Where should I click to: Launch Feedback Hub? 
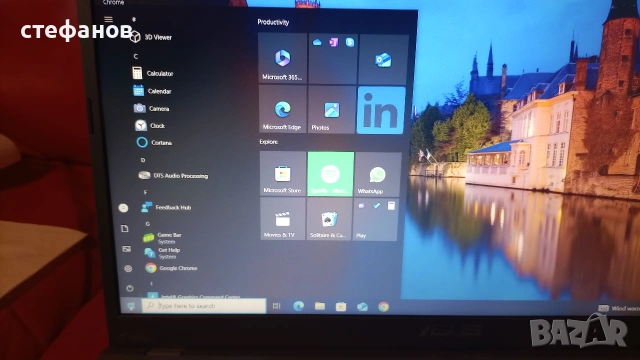click(166, 207)
